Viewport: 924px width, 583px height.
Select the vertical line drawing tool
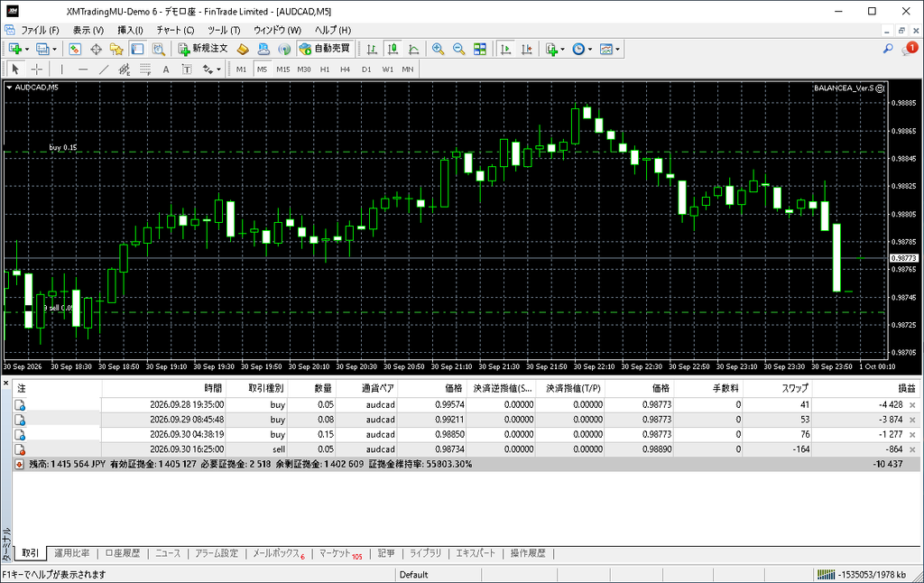(x=61, y=69)
